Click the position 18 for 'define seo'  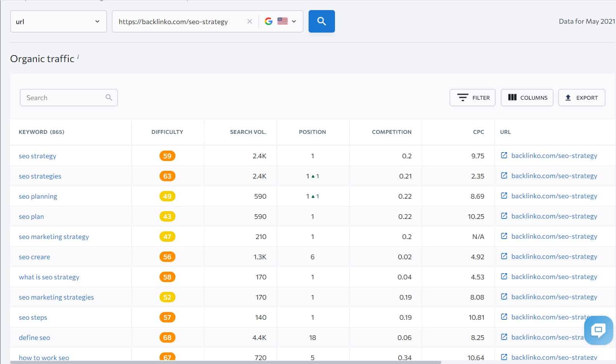(312, 338)
